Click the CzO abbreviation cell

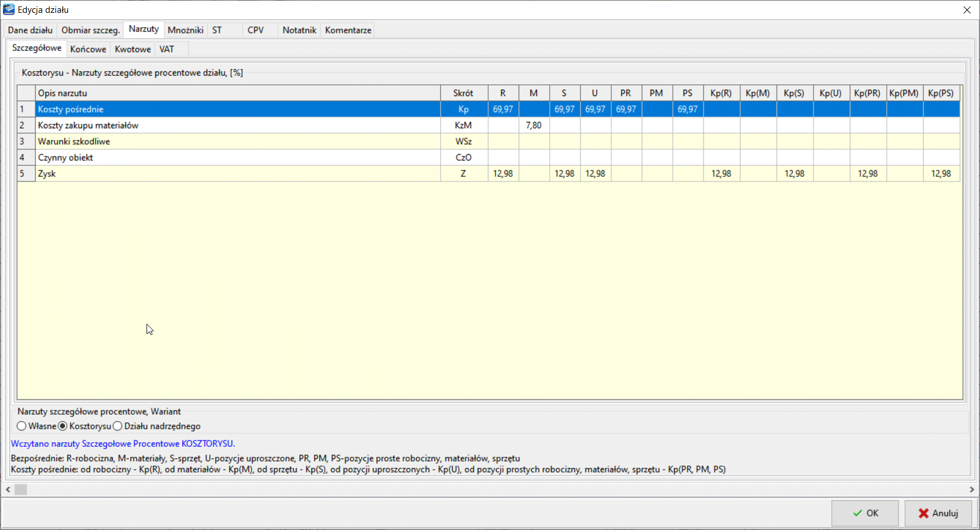(464, 158)
